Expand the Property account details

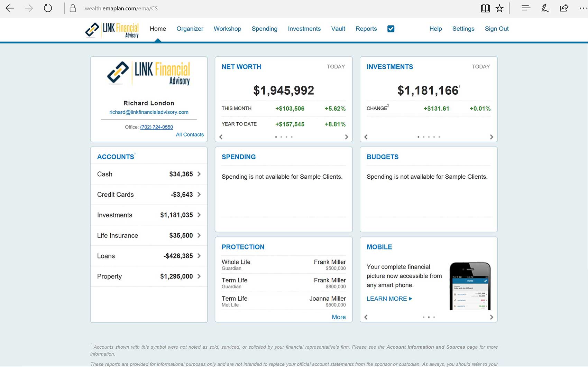click(198, 276)
